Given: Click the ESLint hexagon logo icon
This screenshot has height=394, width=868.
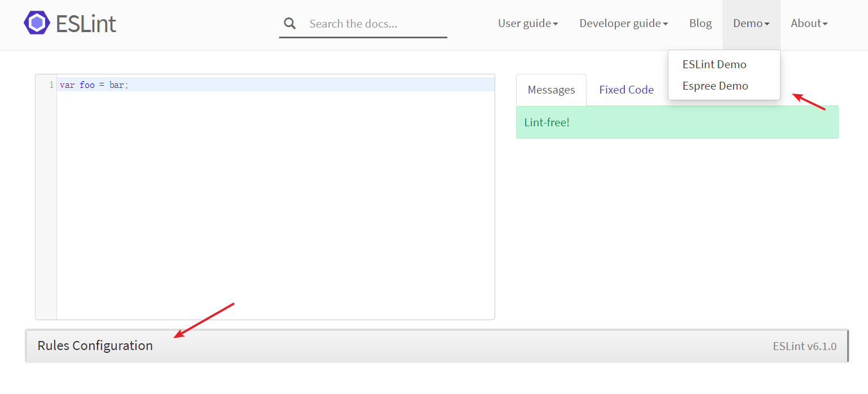Looking at the screenshot, I should [x=37, y=23].
